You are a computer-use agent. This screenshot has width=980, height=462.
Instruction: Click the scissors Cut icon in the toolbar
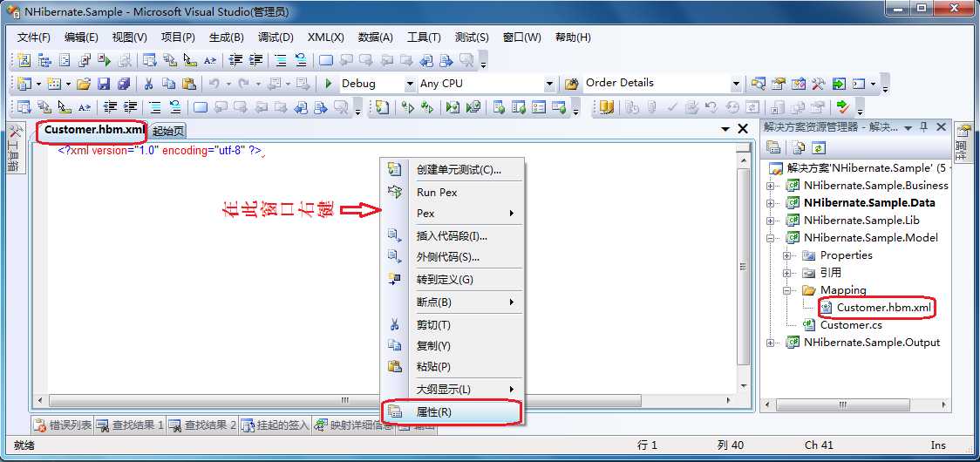click(x=149, y=83)
